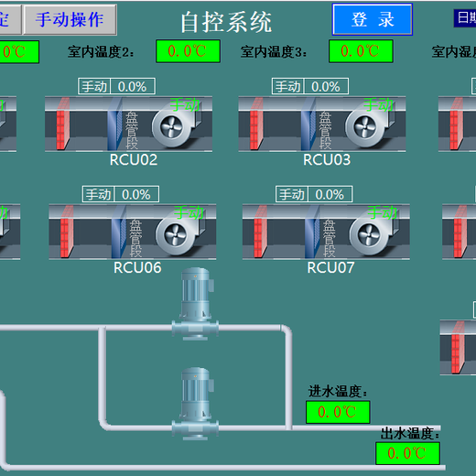The width and height of the screenshot is (476, 476).
Task: Click the green 手动 status on RCU07
Action: [x=382, y=212]
